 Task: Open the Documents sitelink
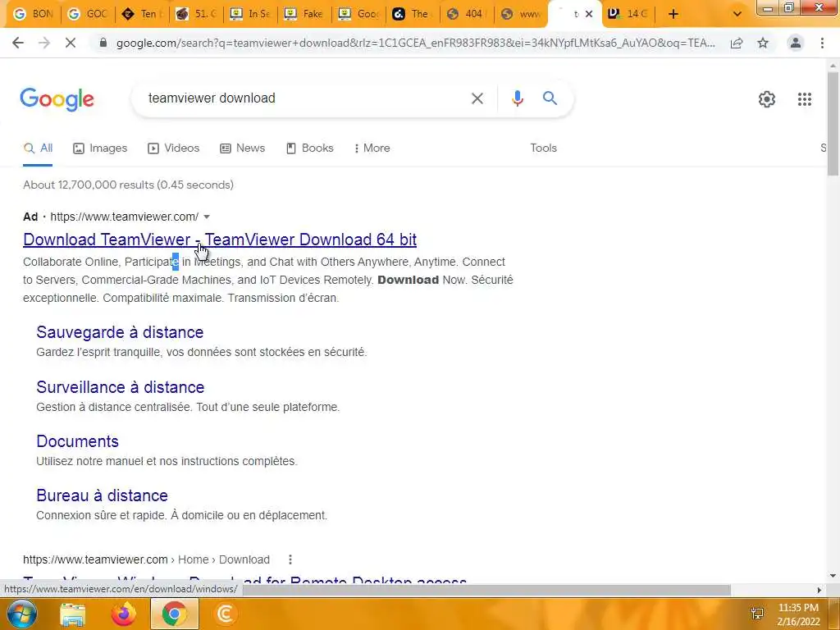tap(78, 441)
